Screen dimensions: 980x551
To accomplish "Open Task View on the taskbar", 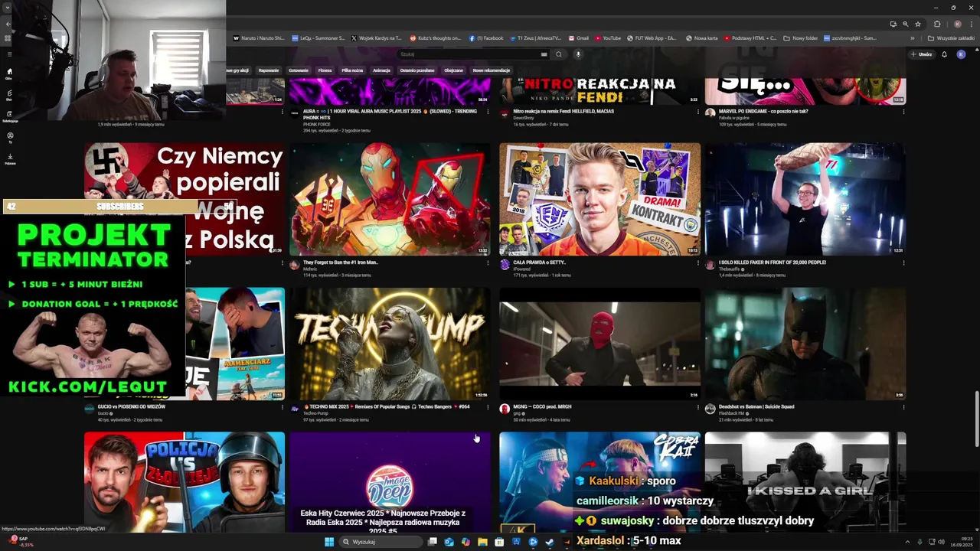I will point(433,542).
